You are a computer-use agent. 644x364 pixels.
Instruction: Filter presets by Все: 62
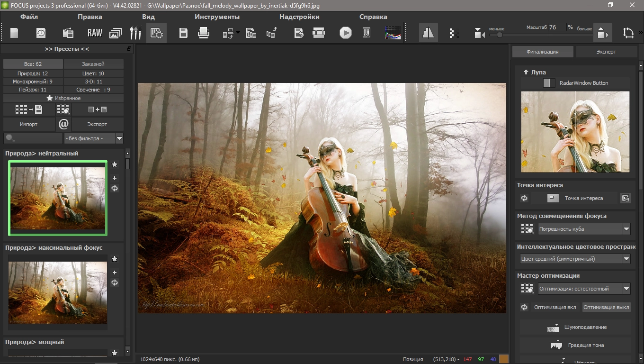pos(33,64)
